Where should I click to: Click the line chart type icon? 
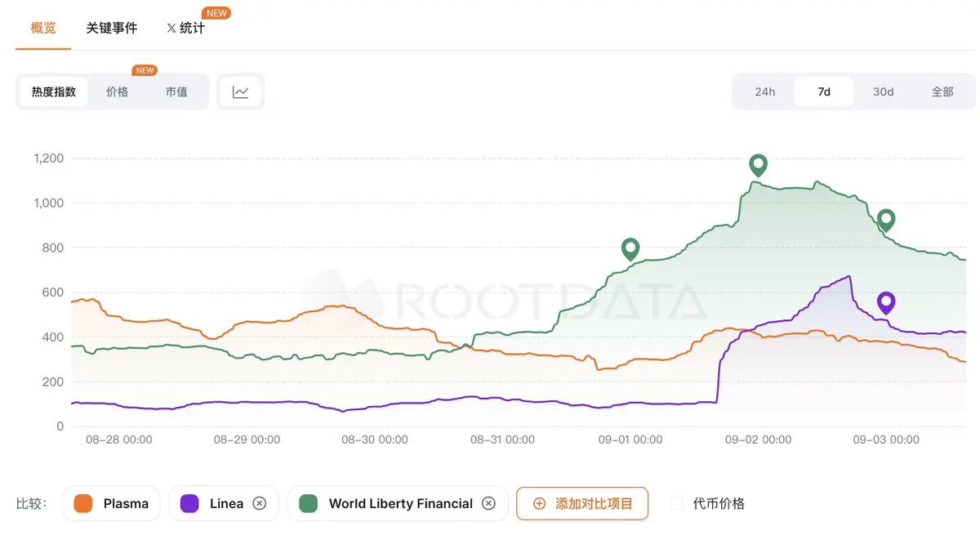(240, 91)
